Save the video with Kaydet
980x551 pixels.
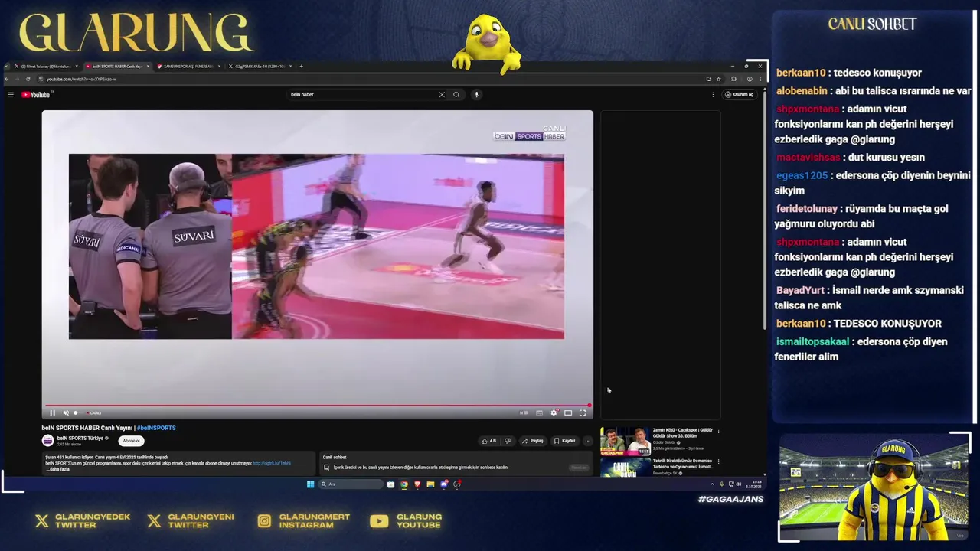pyautogui.click(x=564, y=441)
